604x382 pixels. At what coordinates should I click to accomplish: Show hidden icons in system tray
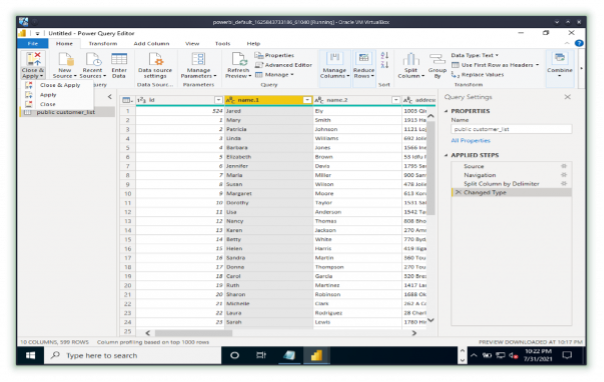pyautogui.click(x=474, y=355)
